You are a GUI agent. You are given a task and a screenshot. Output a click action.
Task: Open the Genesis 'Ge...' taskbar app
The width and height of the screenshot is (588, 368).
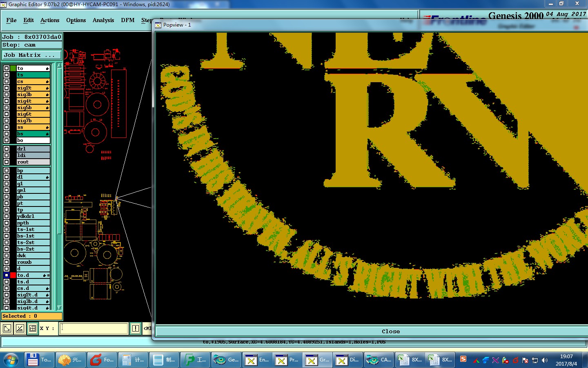tap(226, 360)
